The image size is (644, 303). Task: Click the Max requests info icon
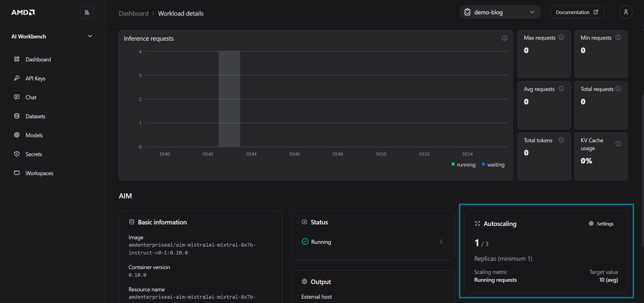(x=561, y=37)
